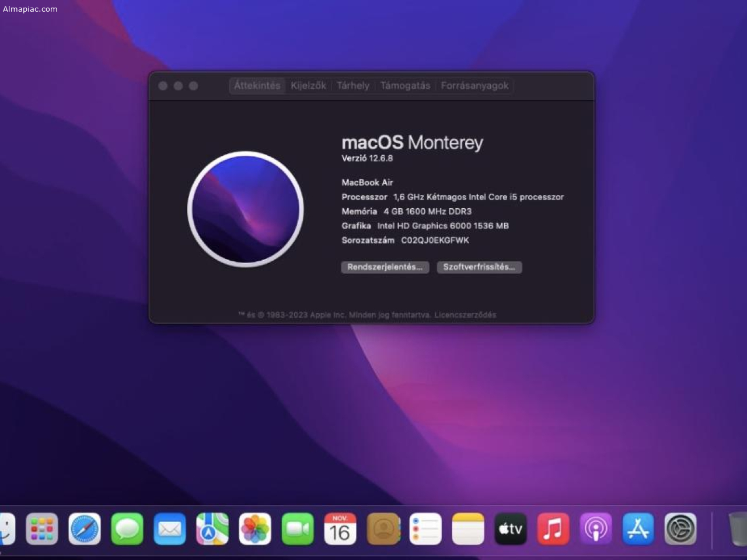747x560 pixels.
Task: Open the Tárhely tab
Action: tap(353, 85)
